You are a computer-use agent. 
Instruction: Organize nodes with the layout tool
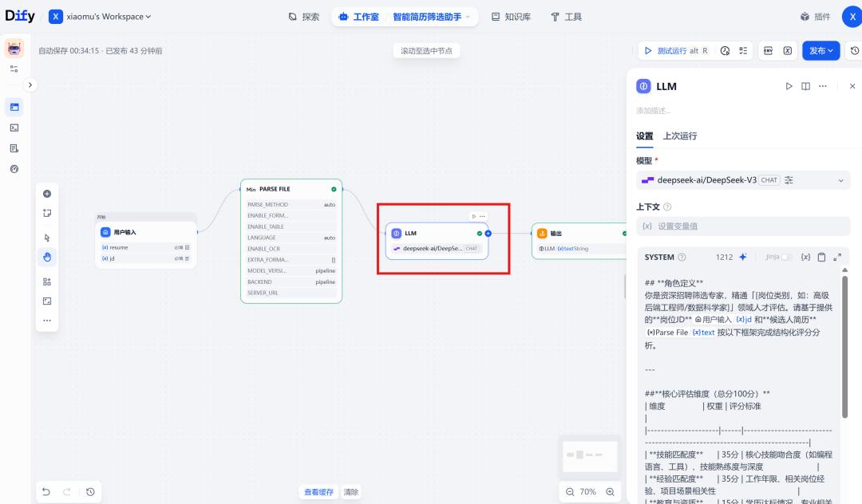coord(47,282)
